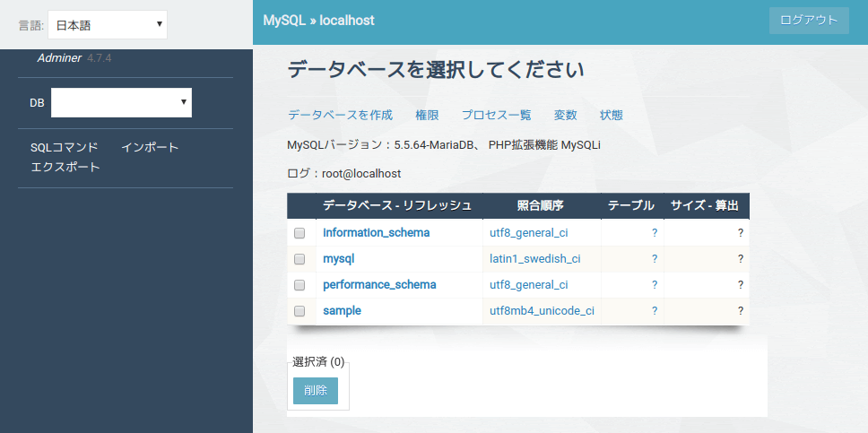Open SQLコマンド in sidebar
Screen dimensions: 868x433
[x=65, y=147]
